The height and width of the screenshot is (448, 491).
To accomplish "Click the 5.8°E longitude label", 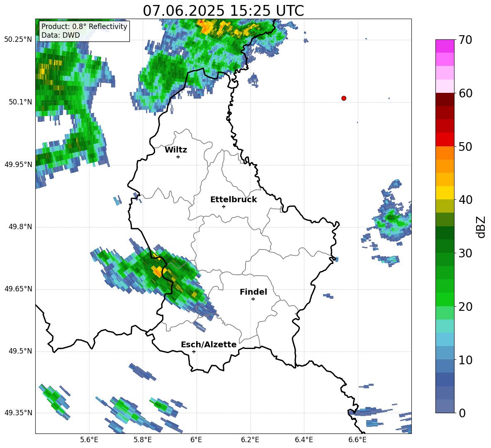I will (143, 440).
